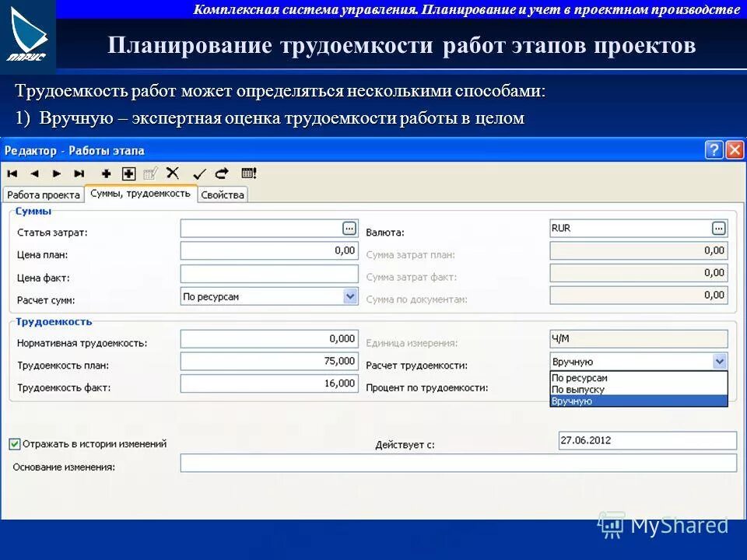Switch to the "Работа проекта" tab

tap(43, 195)
